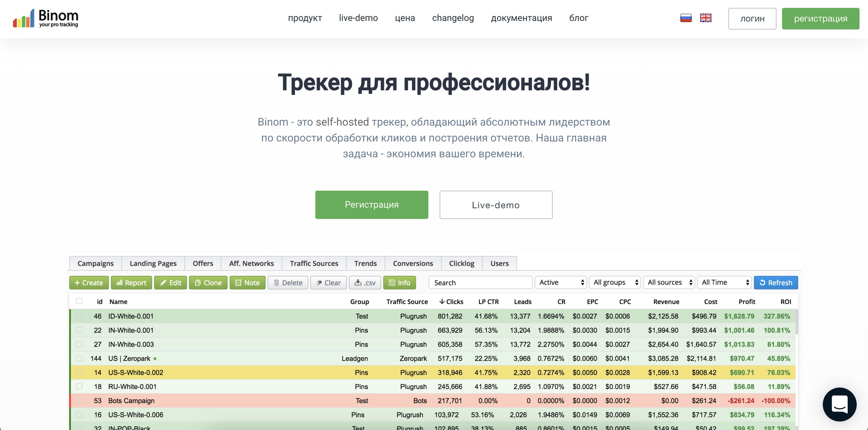Open the All Time period dropdown

725,282
